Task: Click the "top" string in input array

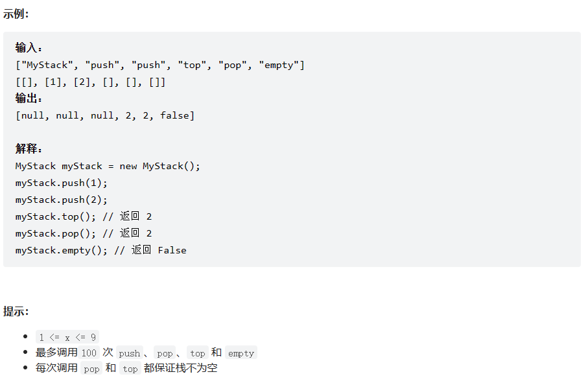Action: tap(192, 65)
